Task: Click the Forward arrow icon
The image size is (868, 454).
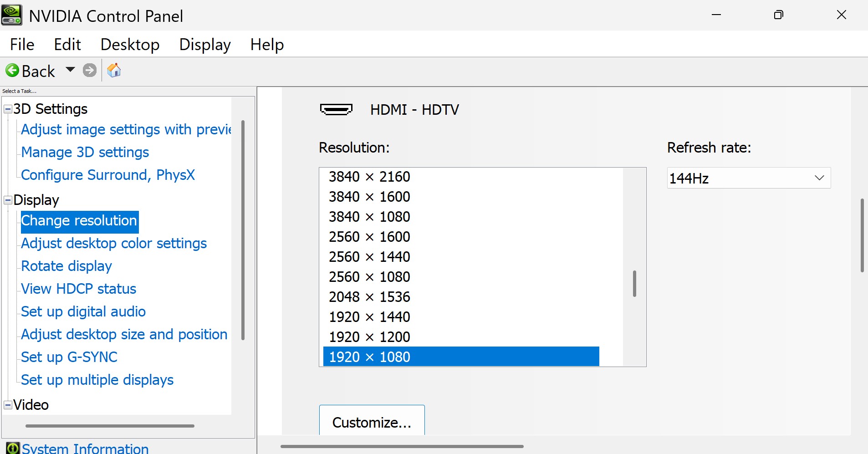Action: (90, 71)
